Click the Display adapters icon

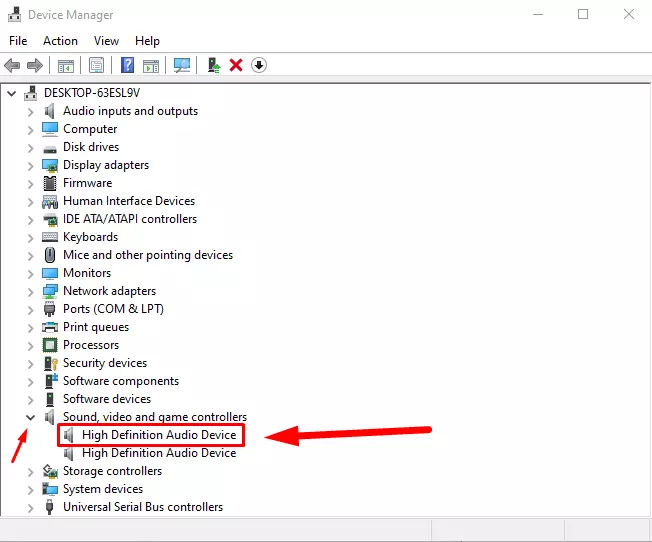point(50,165)
